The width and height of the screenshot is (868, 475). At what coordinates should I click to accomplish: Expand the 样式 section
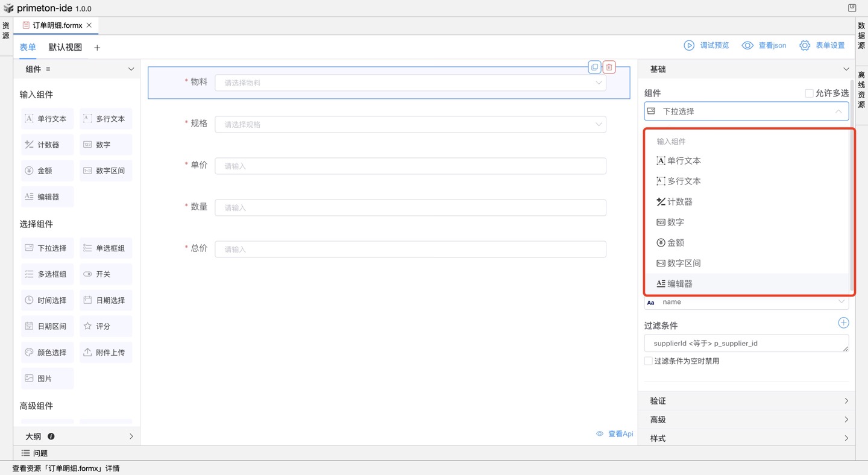coord(747,438)
